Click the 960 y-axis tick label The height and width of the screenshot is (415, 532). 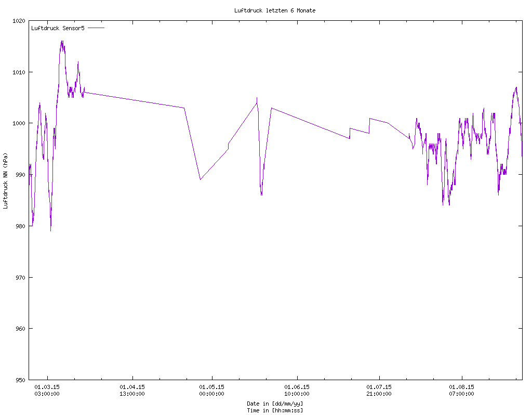[20, 329]
